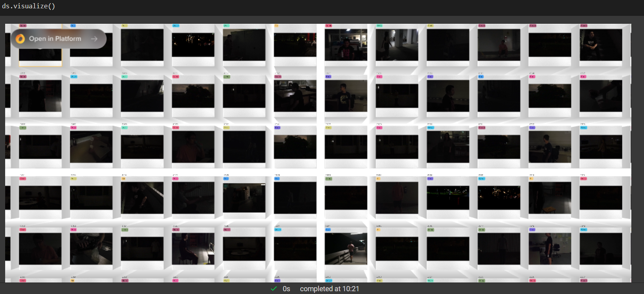Image resolution: width=644 pixels, height=294 pixels.
Task: Open photo of man descending stairs by railing
Action: click(142, 198)
